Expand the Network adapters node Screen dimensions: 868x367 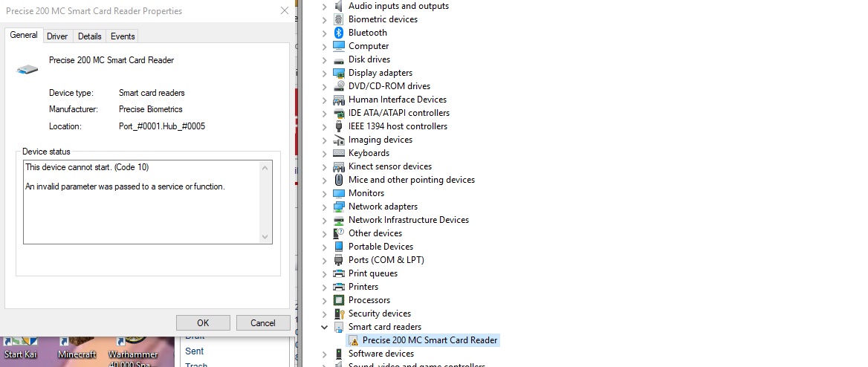325,207
